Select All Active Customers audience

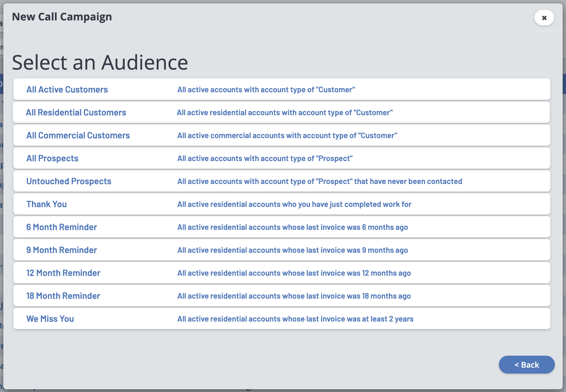67,89
